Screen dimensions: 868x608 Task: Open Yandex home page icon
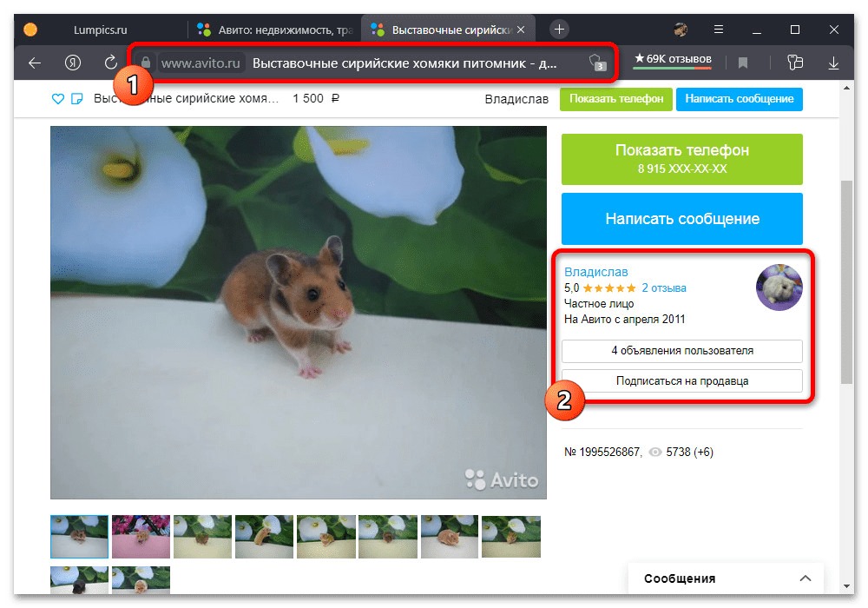(73, 63)
